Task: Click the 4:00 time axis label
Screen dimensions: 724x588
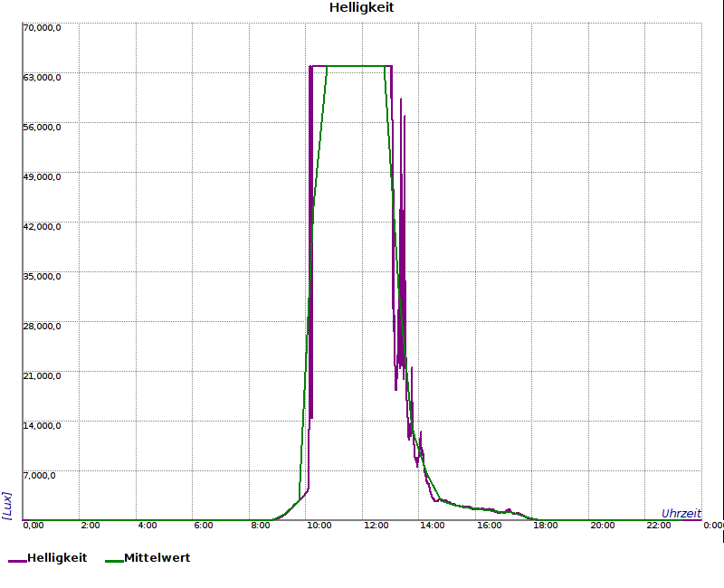Action: [x=148, y=526]
